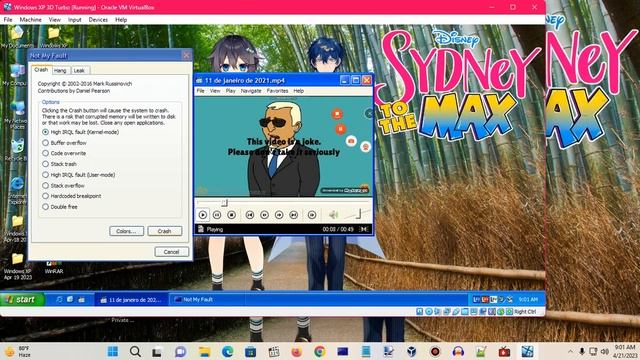
Task: Open media player Play menu
Action: pyautogui.click(x=231, y=91)
